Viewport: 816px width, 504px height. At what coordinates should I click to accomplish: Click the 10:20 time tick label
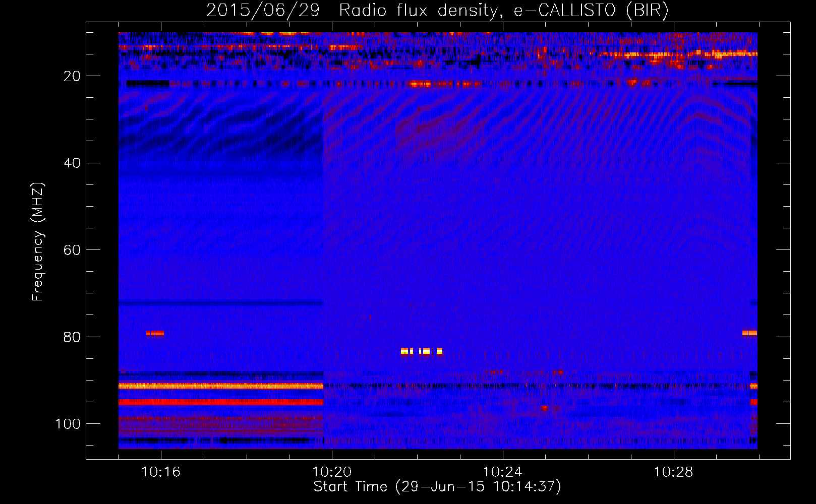coord(332,472)
